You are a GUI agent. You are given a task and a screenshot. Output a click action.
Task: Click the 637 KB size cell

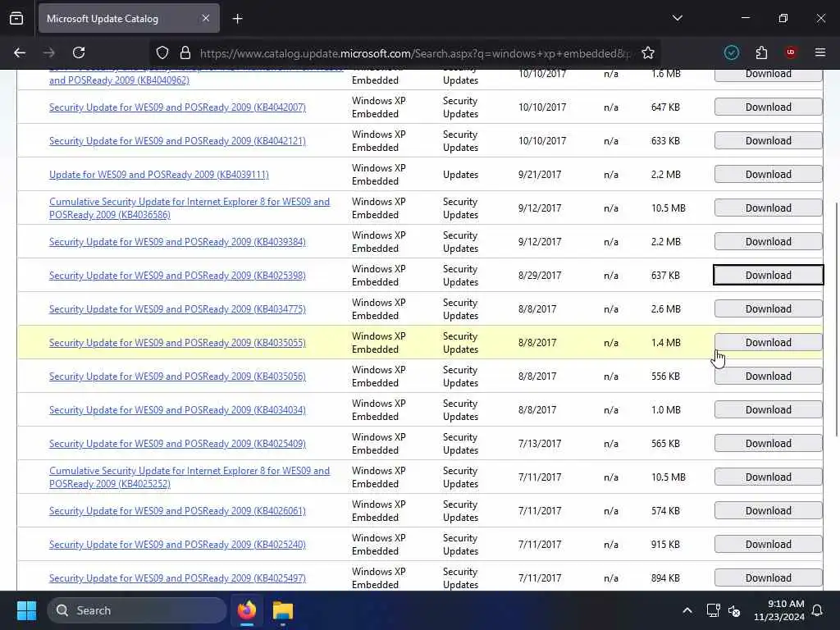[x=666, y=276]
